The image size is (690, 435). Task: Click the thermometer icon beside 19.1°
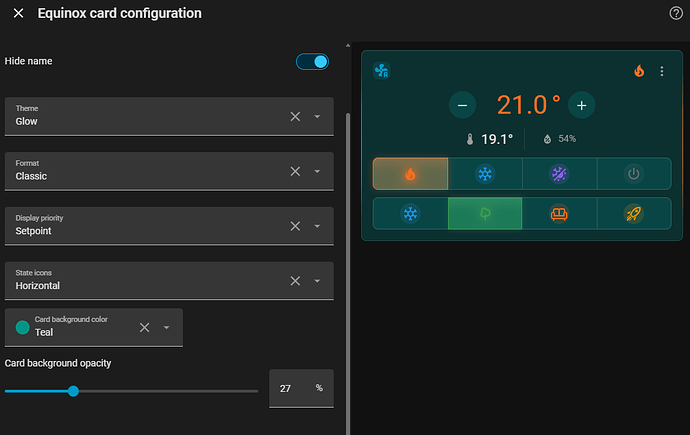point(470,139)
